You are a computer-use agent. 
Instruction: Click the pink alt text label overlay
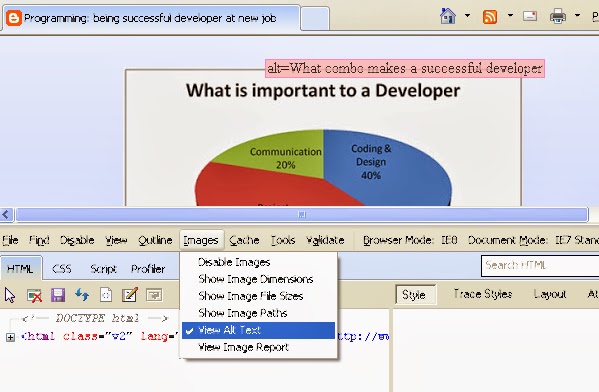point(405,68)
